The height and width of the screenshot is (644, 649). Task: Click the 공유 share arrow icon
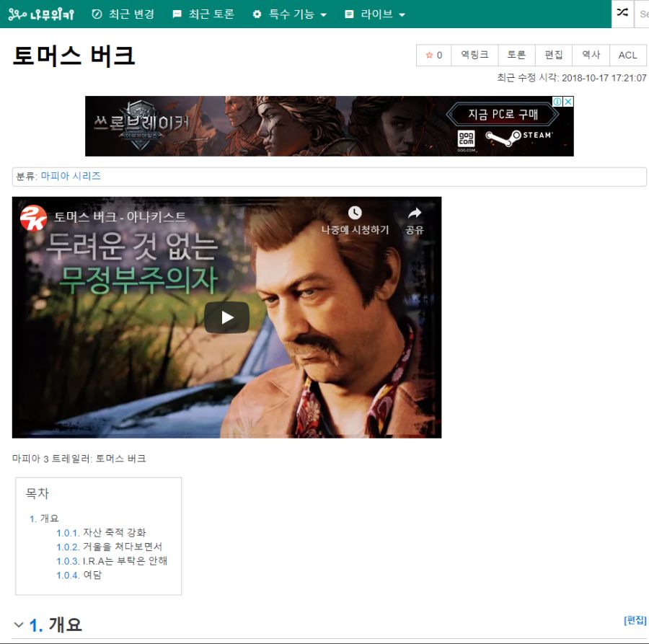coord(415,213)
